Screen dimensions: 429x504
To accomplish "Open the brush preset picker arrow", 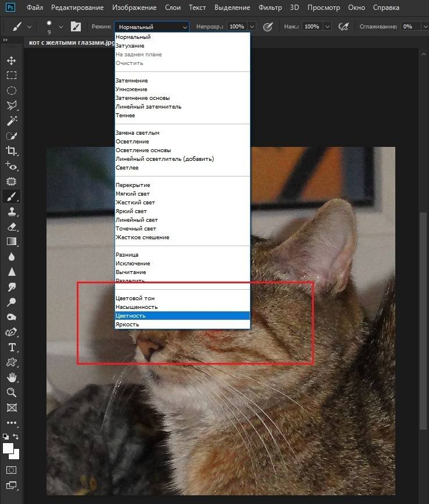I will (x=59, y=27).
